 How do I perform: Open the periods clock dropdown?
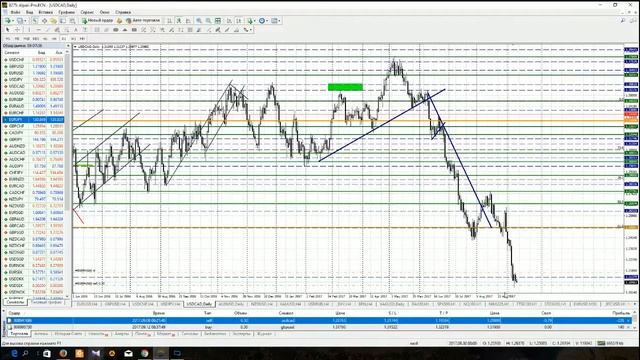point(263,20)
